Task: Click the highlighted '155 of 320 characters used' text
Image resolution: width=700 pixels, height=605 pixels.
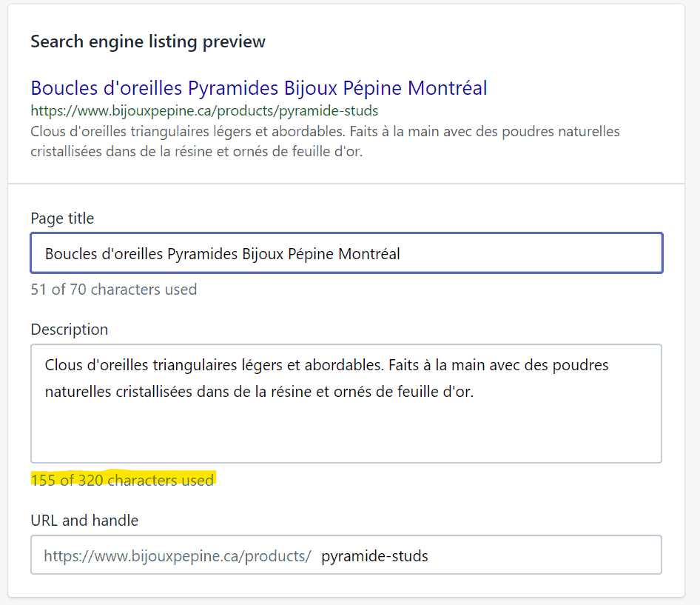Action: (x=122, y=480)
